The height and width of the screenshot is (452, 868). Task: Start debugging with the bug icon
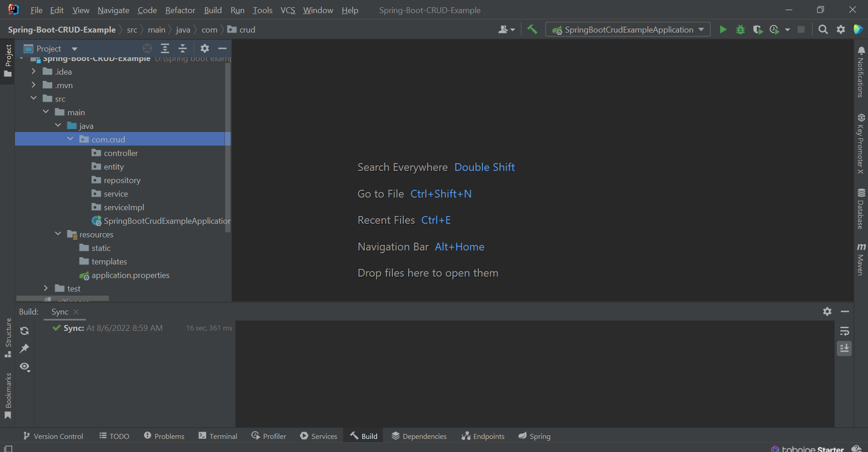pyautogui.click(x=740, y=29)
